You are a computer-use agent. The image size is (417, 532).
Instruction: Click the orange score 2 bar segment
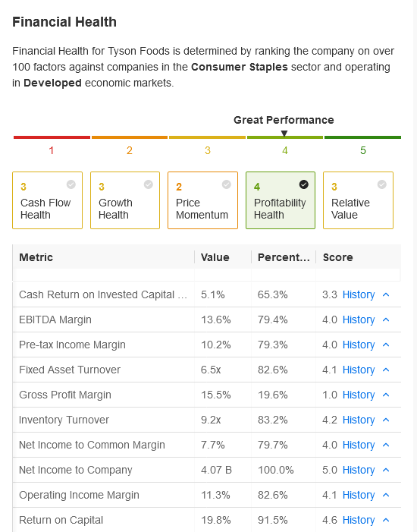(x=130, y=137)
